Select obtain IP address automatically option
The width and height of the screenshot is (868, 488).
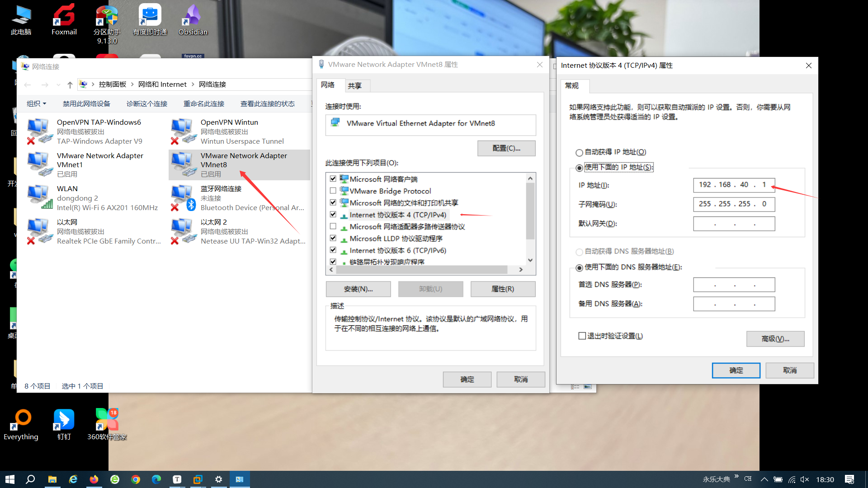[579, 152]
